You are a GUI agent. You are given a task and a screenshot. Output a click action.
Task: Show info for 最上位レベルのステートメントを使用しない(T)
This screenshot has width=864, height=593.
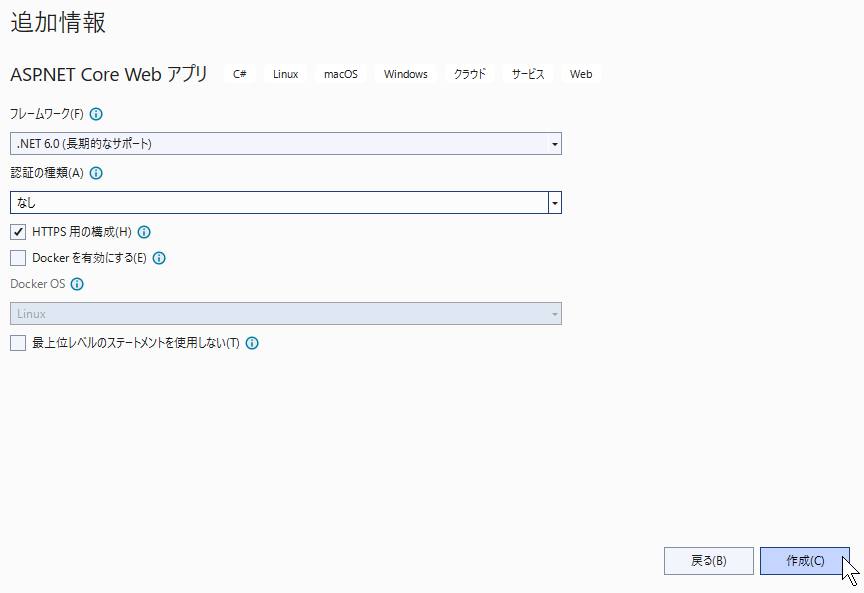252,343
